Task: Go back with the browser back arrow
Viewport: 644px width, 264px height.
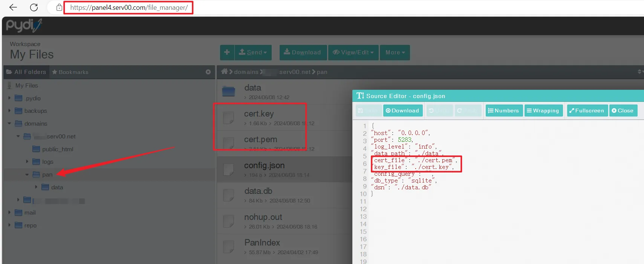Action: [13, 7]
